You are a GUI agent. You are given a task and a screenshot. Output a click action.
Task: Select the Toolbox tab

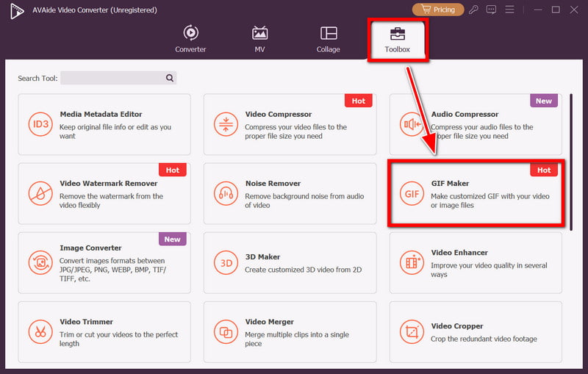pyautogui.click(x=397, y=39)
